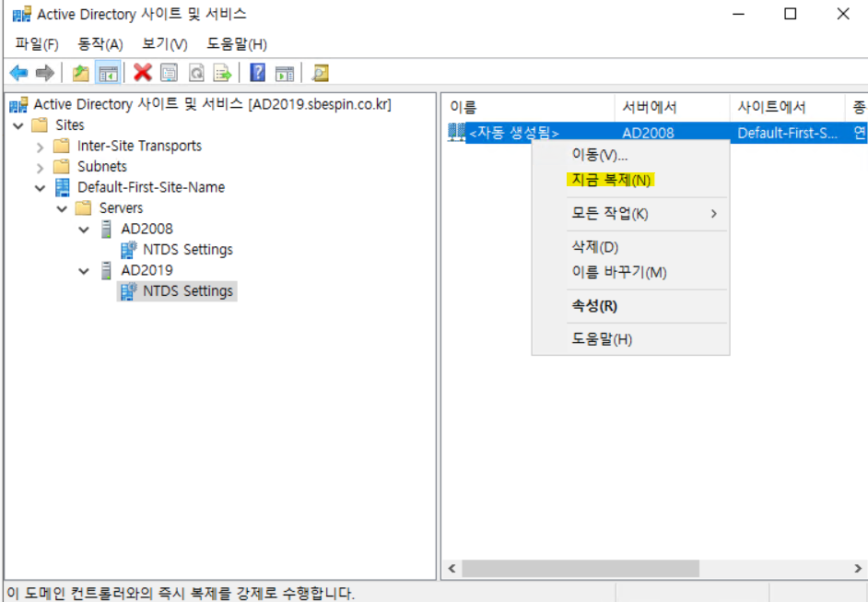Click the blue Back arrow in toolbar
Image resolution: width=868 pixels, height=602 pixels.
click(18, 73)
